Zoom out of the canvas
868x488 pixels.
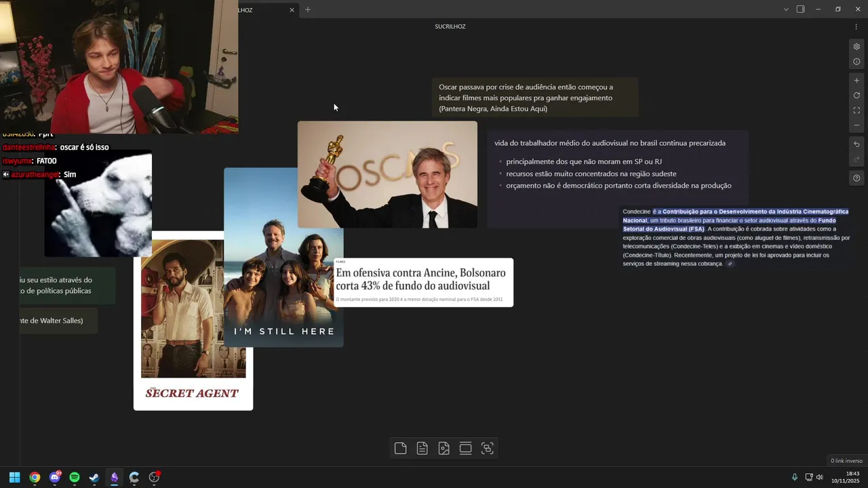[x=856, y=125]
